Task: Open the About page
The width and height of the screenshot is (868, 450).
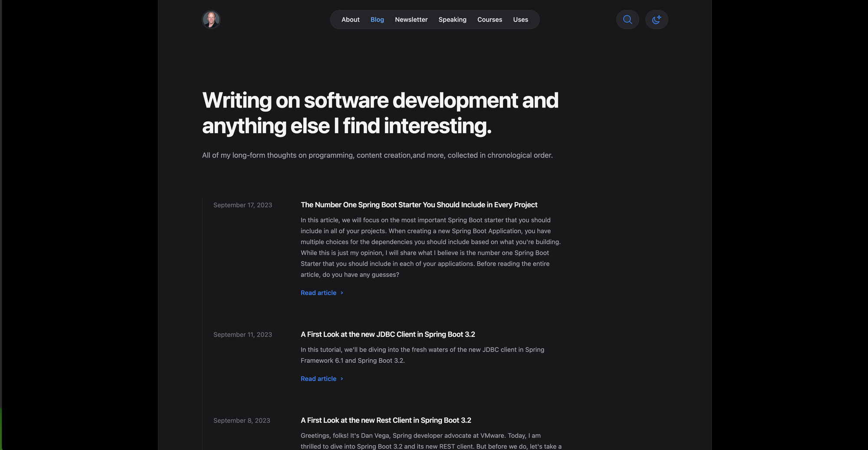Action: point(350,20)
